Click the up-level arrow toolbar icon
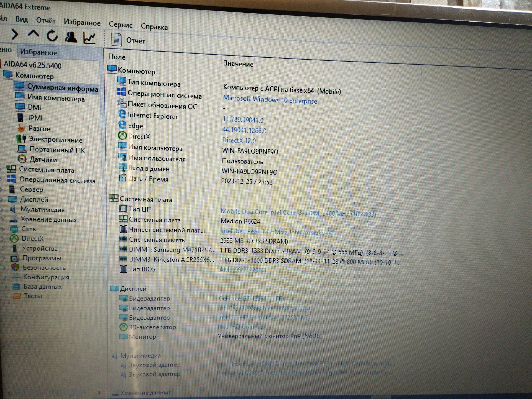 tap(33, 34)
